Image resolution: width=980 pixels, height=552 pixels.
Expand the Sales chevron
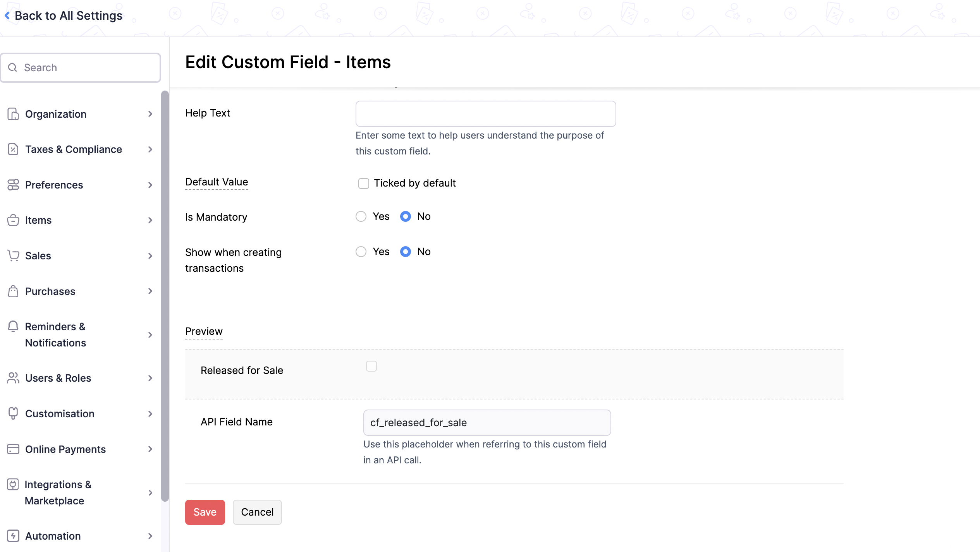tap(150, 256)
